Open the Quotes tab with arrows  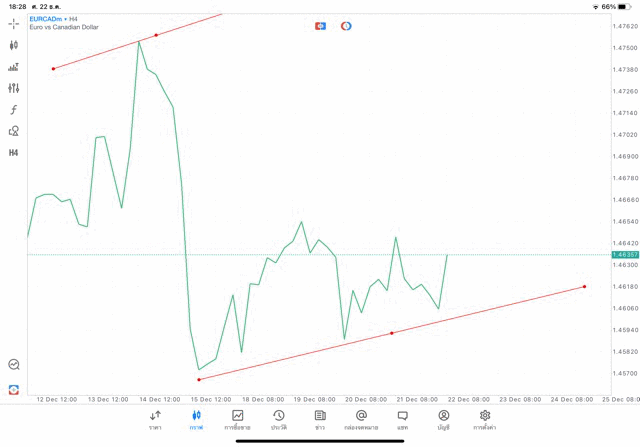(x=155, y=419)
